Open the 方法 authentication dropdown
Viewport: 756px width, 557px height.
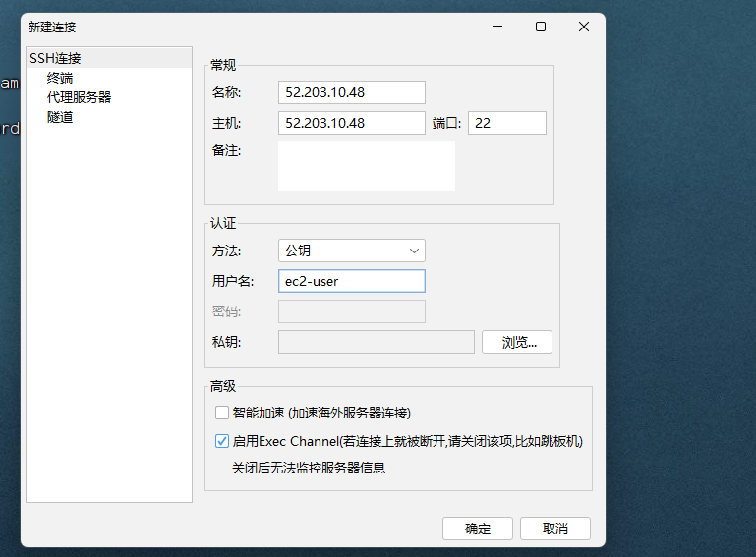tap(352, 251)
